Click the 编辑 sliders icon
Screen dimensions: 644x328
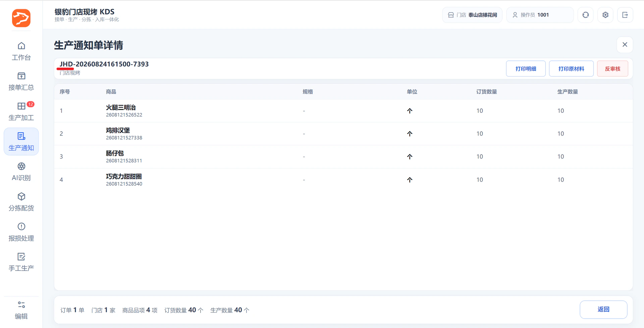click(x=21, y=305)
